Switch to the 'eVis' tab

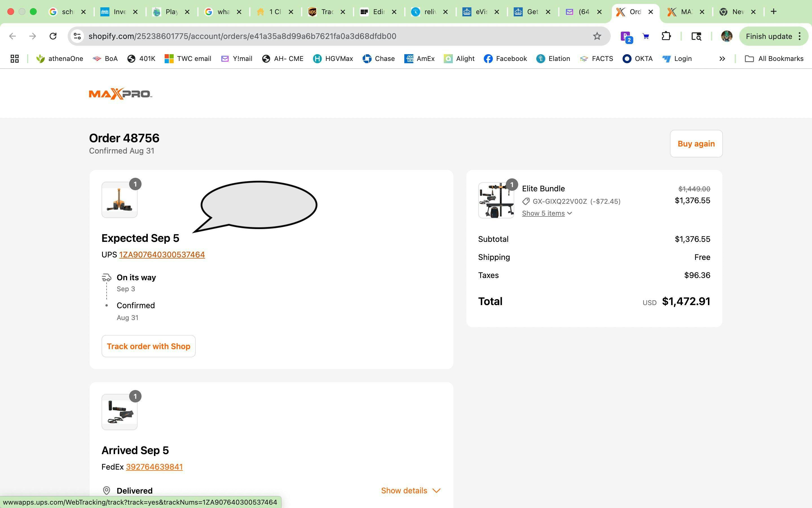tap(481, 12)
